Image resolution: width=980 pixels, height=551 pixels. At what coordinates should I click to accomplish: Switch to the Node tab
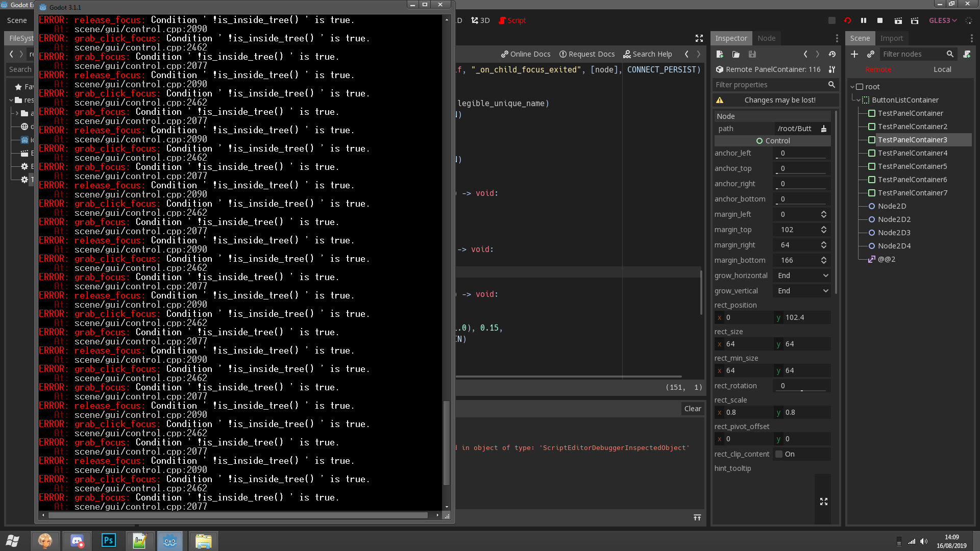tap(767, 38)
